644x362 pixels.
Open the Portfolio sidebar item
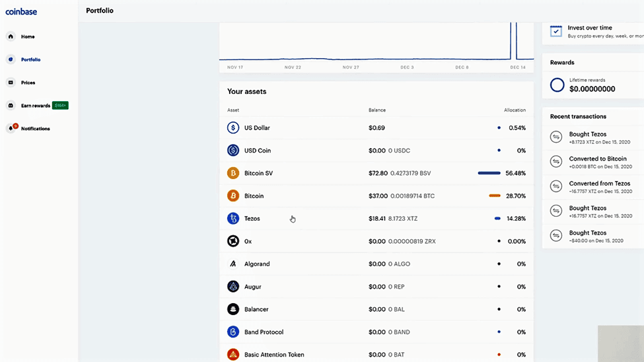[30, 59]
